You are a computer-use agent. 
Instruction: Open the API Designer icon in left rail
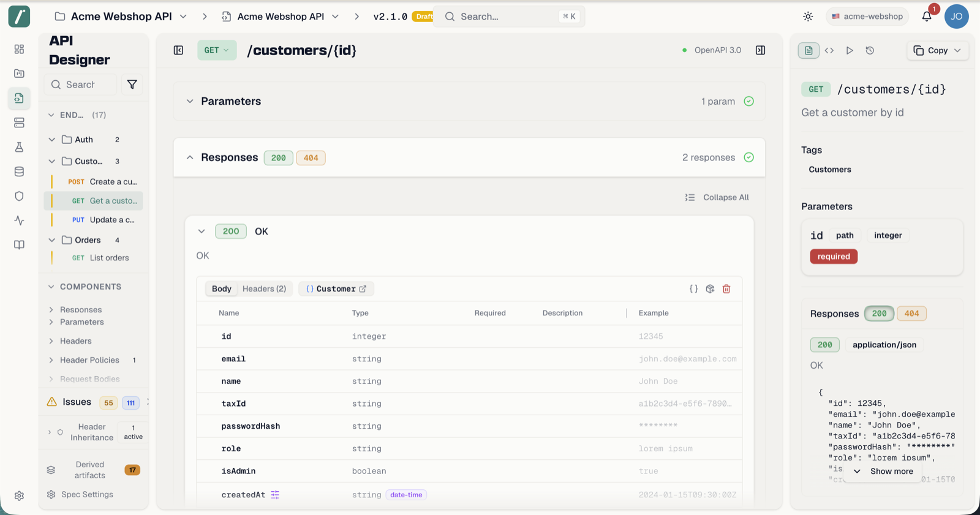[19, 98]
